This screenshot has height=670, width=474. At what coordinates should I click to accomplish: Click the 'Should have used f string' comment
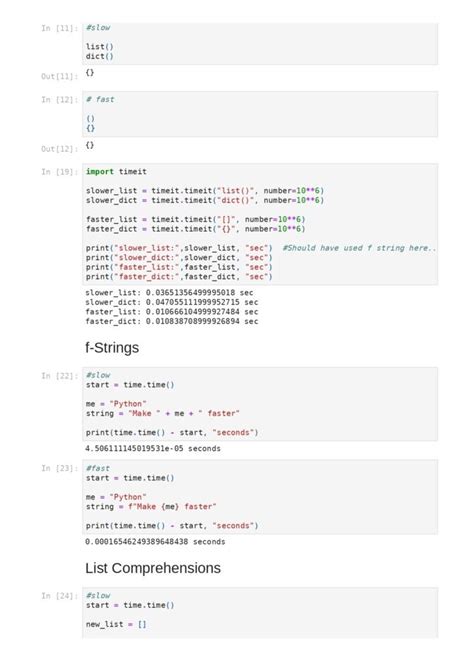(x=359, y=248)
